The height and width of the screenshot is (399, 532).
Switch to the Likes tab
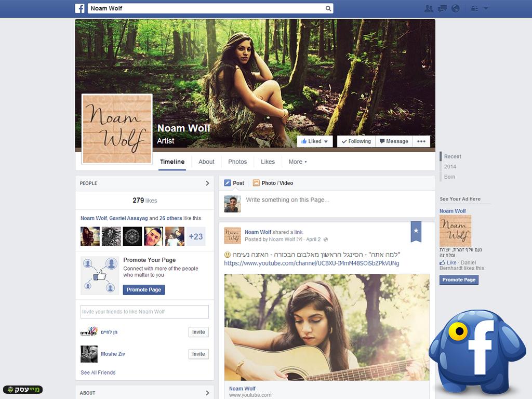pos(268,162)
